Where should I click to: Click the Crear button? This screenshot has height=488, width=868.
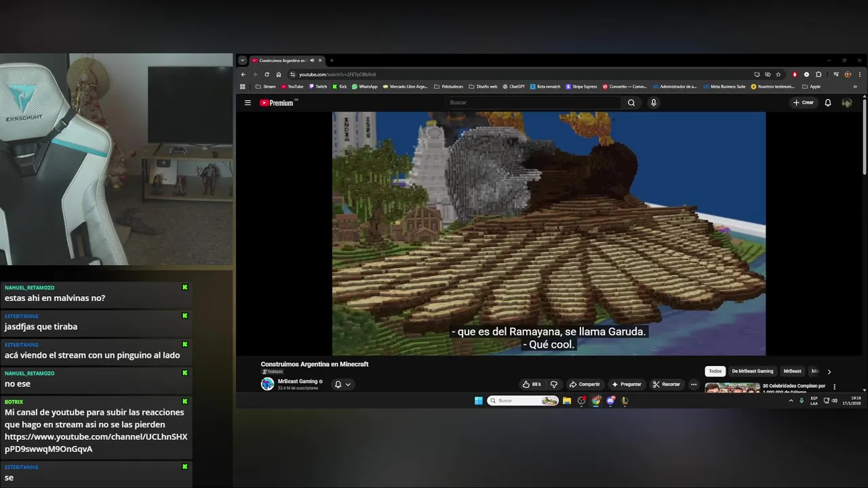(803, 103)
